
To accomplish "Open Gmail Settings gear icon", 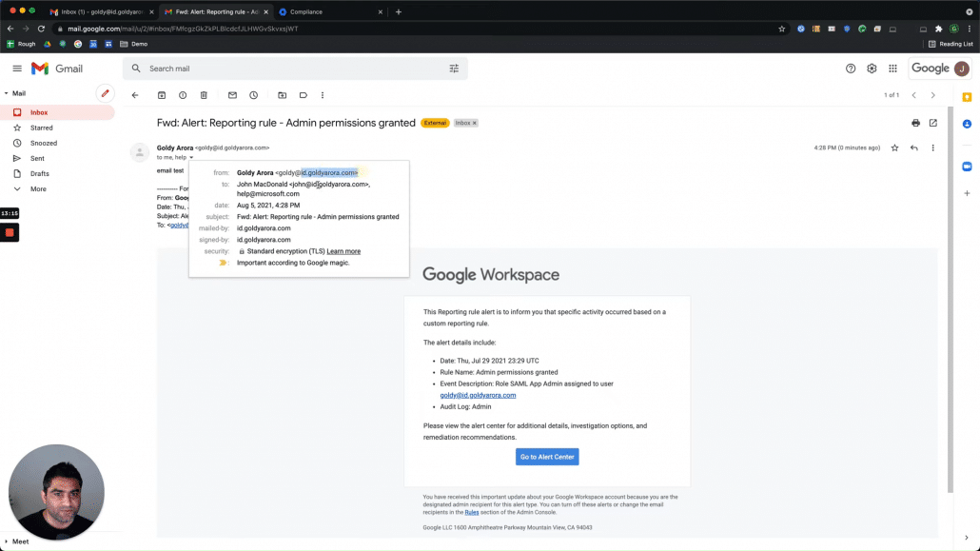I will coord(872,69).
